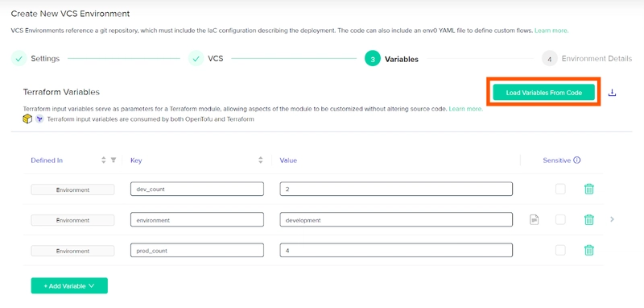The height and width of the screenshot is (308, 644).
Task: Click the Terraform logo icon
Action: [x=39, y=119]
